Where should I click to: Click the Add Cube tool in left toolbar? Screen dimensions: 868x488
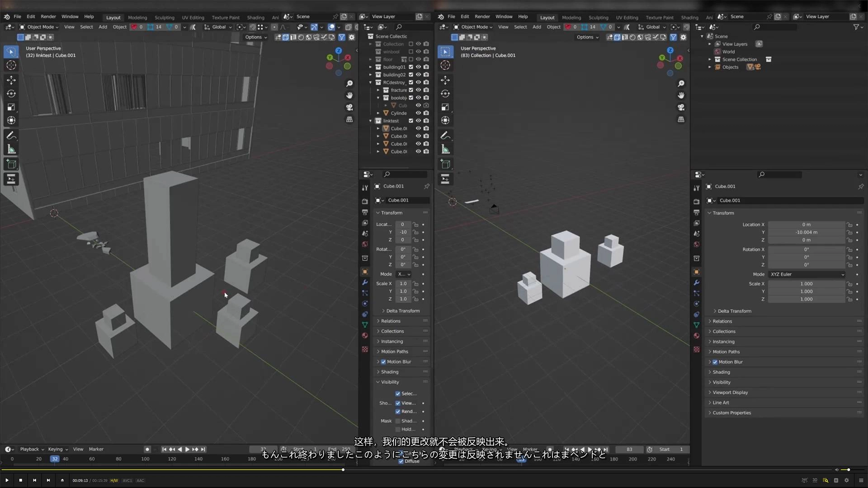[x=11, y=164]
